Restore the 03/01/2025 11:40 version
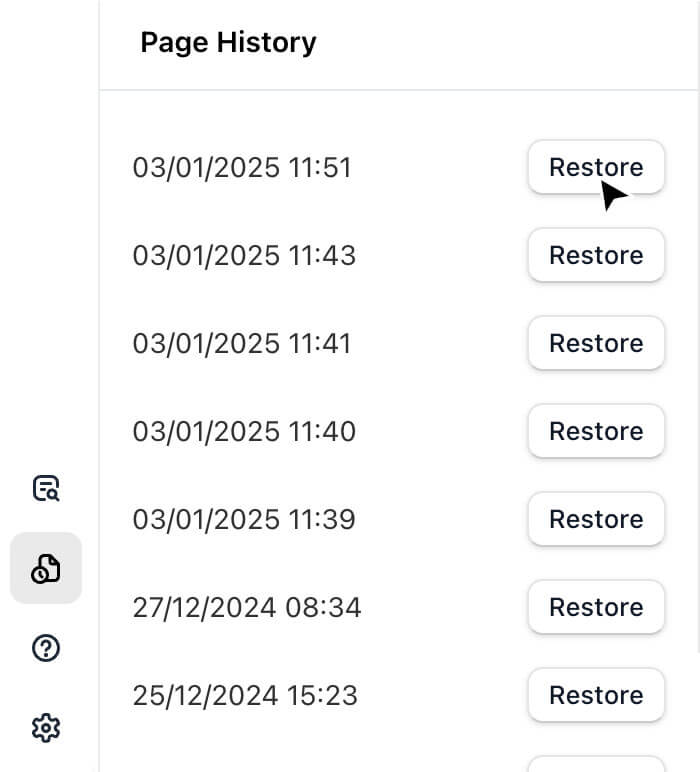This screenshot has width=700, height=772. point(596,431)
